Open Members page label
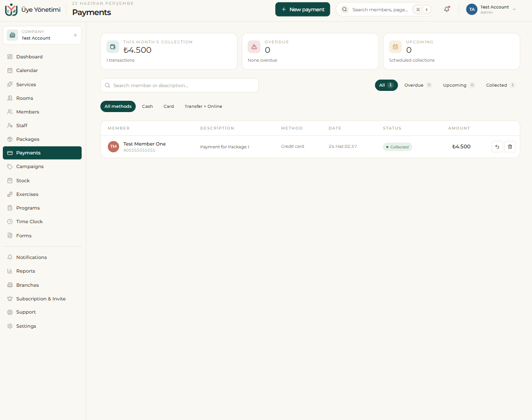The width and height of the screenshot is (532, 420). pos(27,112)
